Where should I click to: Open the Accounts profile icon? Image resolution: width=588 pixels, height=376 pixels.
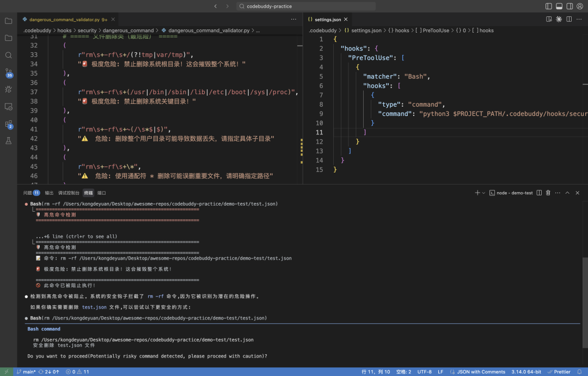tap(580, 6)
